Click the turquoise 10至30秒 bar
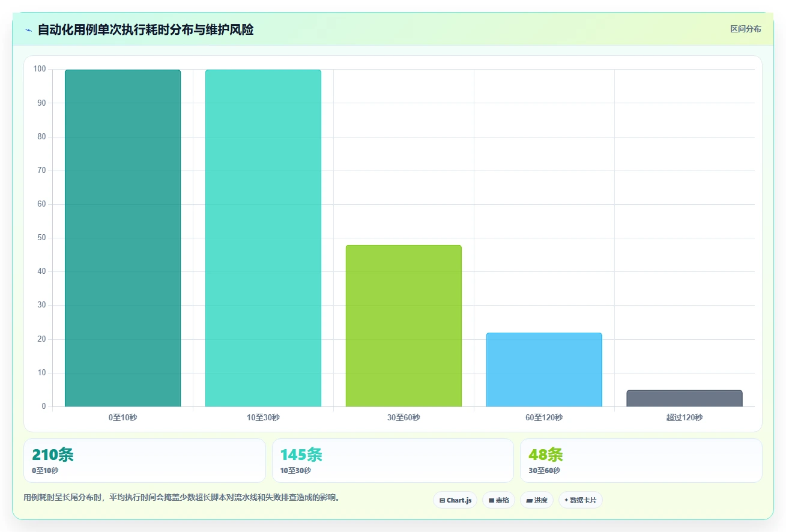Screen dimensions: 786x532 [263, 238]
